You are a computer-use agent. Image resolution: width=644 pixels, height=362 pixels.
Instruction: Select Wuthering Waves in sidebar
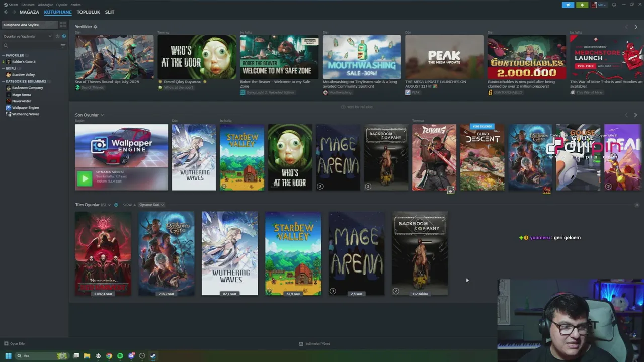tap(25, 114)
